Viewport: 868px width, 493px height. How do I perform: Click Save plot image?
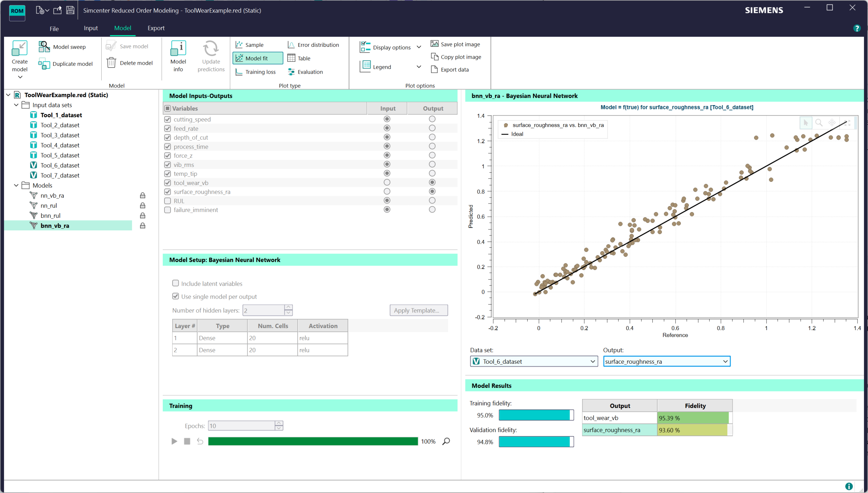(455, 44)
